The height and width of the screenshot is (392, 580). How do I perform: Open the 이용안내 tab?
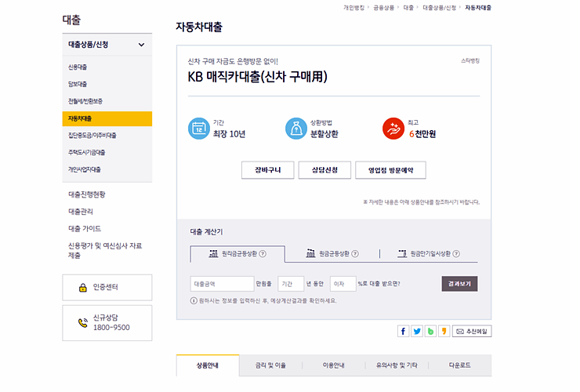point(334,365)
